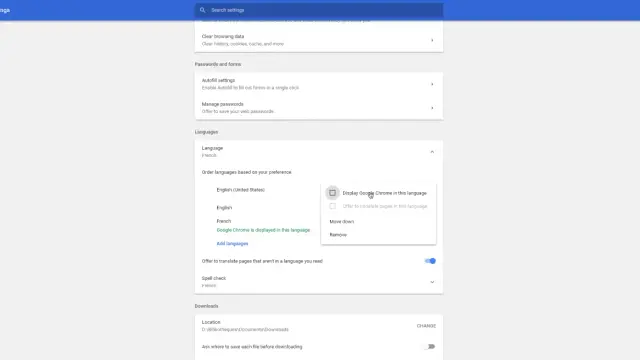Choose Remove from language menu
This screenshot has height=360, width=640.
pos(338,235)
